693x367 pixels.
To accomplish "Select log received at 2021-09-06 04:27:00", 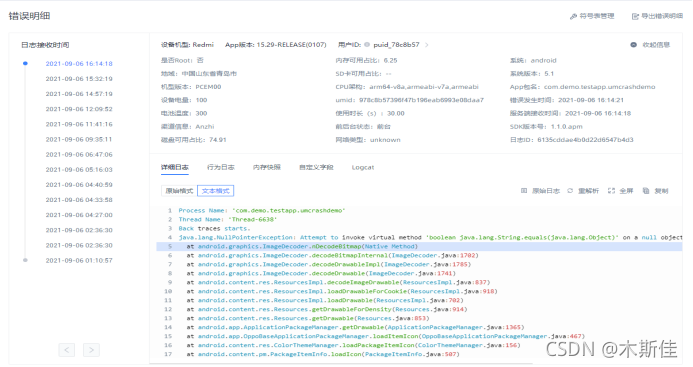I will point(79,215).
